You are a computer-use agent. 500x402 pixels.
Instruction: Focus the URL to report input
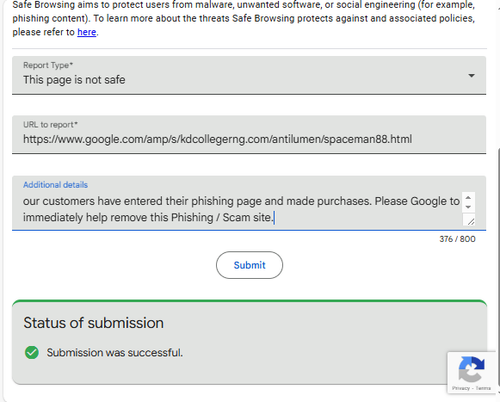click(249, 135)
